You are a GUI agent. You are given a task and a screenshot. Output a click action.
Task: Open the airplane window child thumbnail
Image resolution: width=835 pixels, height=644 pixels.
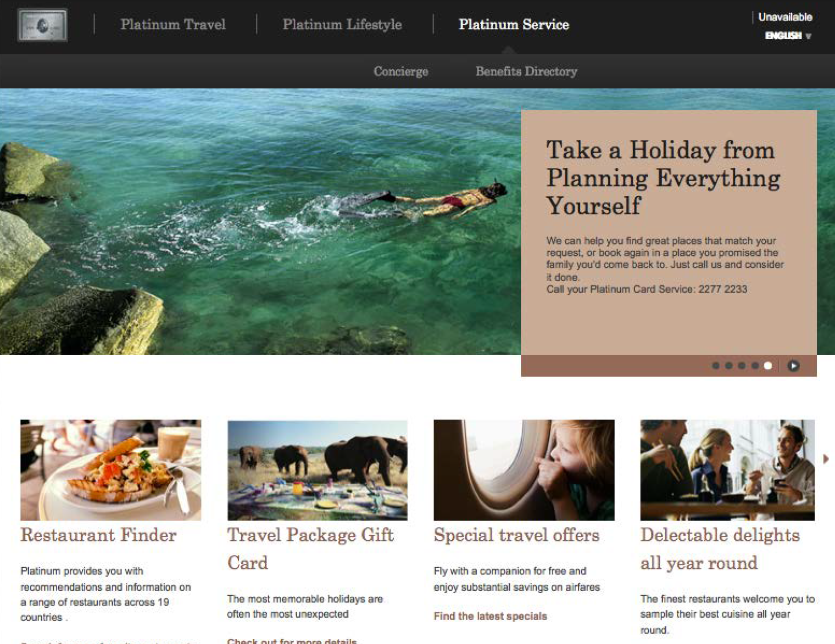(x=524, y=470)
